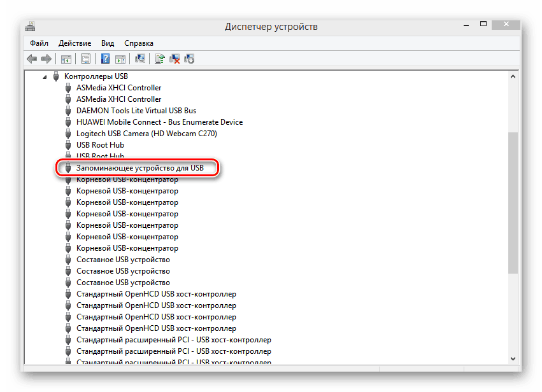
Task: Click the uninstall device icon with red X
Action: [x=175, y=59]
